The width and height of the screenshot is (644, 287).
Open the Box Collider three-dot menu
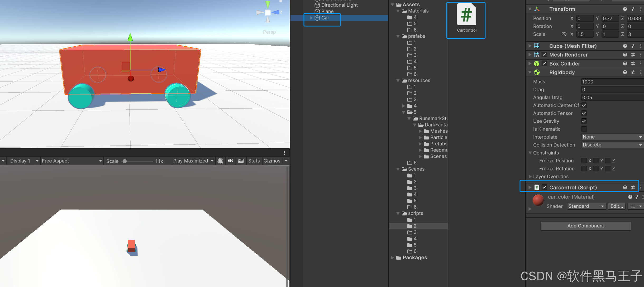(641, 64)
